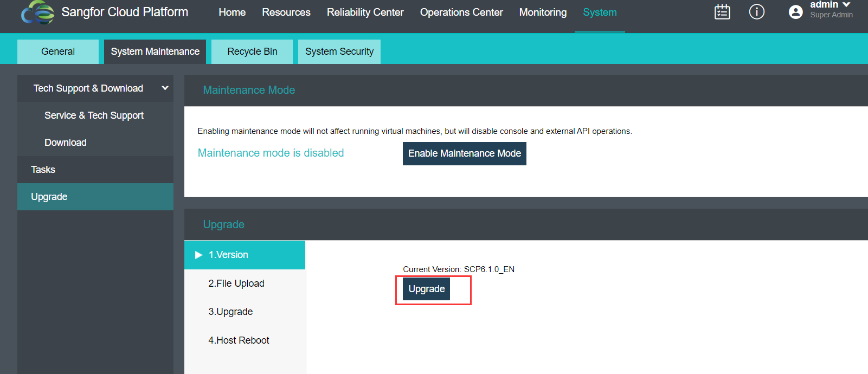Click the arrow beside 1.Version step
This screenshot has width=868, height=374.
[198, 255]
